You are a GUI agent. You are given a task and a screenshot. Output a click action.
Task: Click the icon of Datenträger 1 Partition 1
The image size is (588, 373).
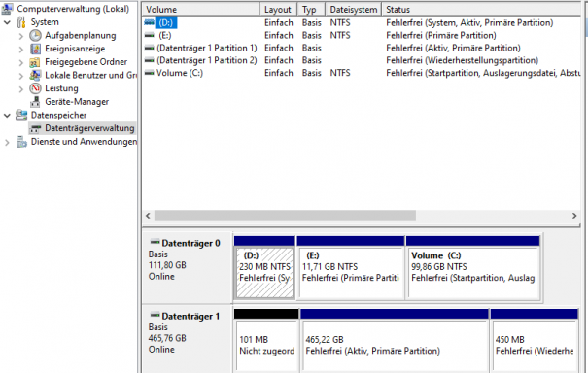coord(150,48)
